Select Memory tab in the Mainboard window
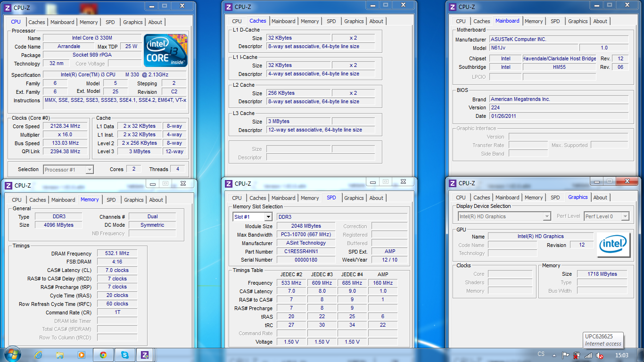Screen dimensions: 644x362 (534, 21)
